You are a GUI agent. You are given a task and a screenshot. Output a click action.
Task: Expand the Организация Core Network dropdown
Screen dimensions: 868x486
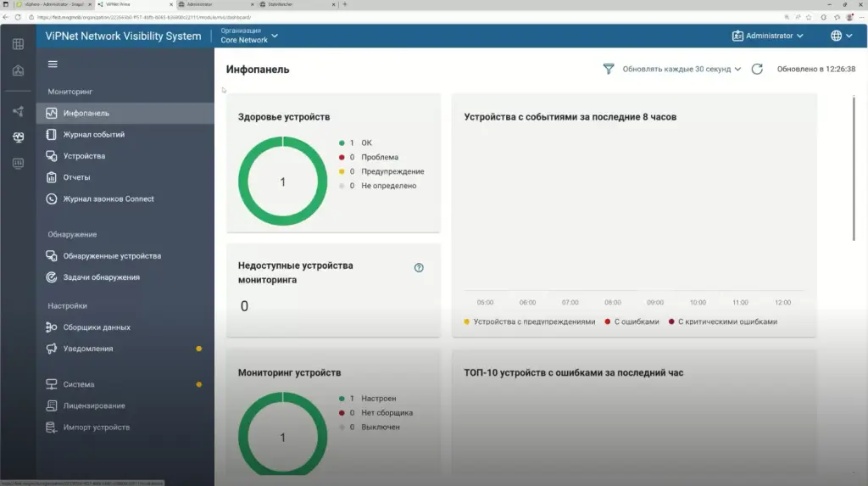click(x=249, y=36)
